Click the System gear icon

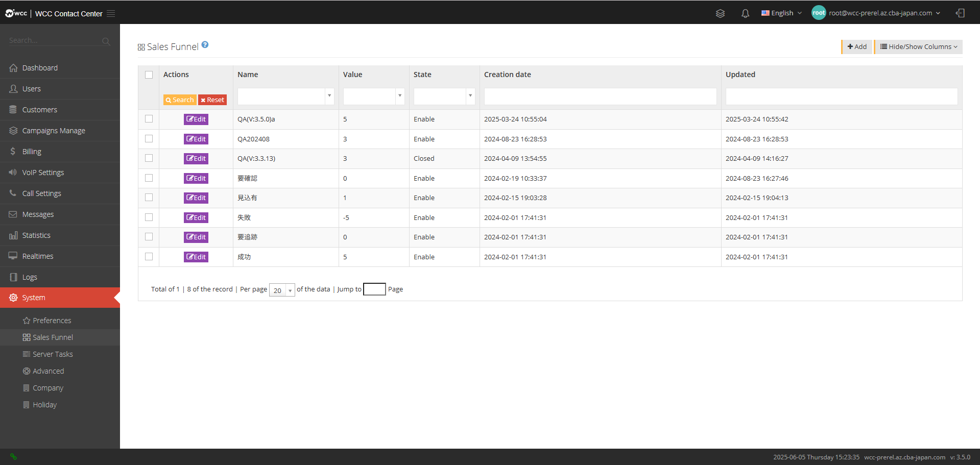(13, 298)
